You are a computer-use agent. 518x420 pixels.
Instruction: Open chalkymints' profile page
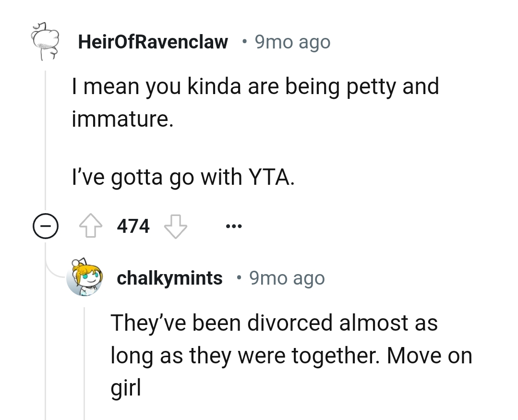point(169,277)
